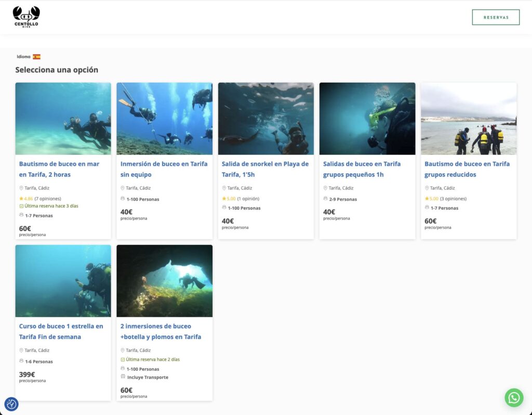The image size is (532, 415).
Task: Click the location pin on Bautismo grupos reducidos card
Action: (x=427, y=188)
